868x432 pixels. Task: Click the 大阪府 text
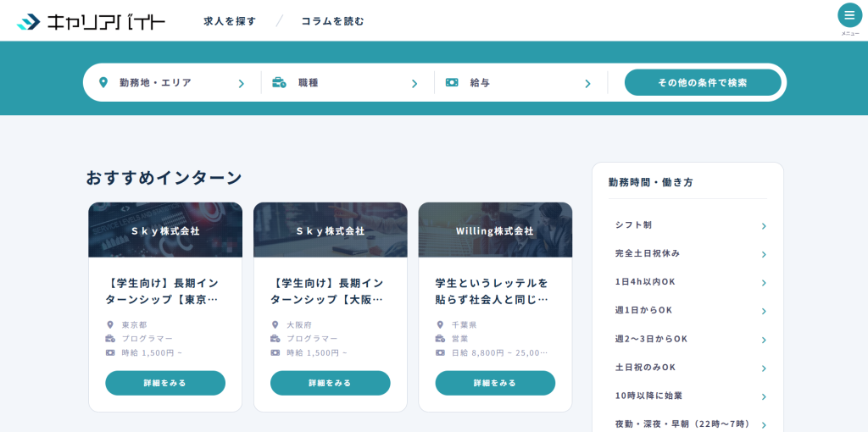point(299,324)
